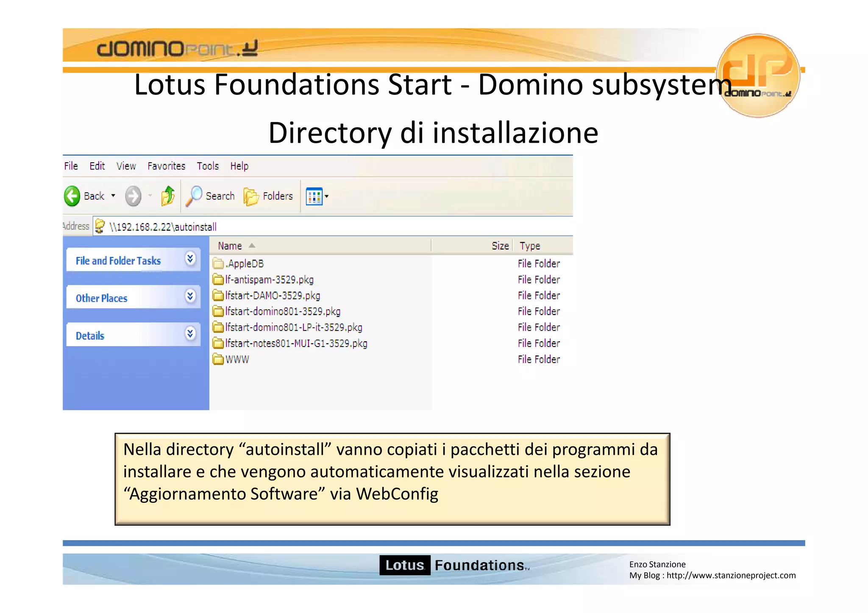
Task: Open Back button history dropdown arrow
Action: point(113,196)
